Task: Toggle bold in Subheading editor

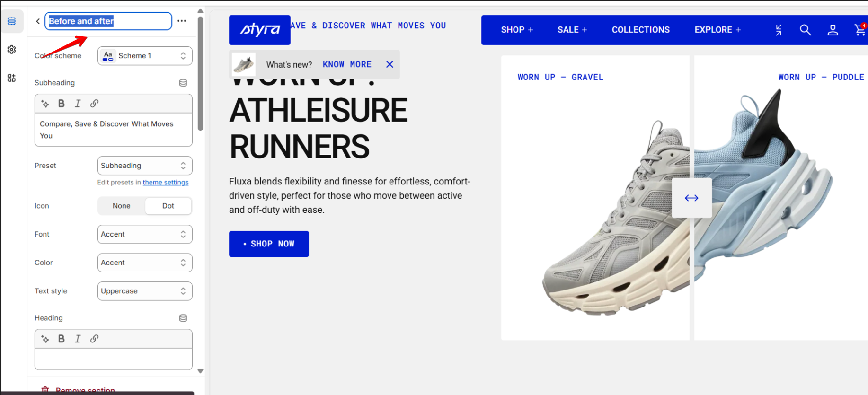Action: 62,104
